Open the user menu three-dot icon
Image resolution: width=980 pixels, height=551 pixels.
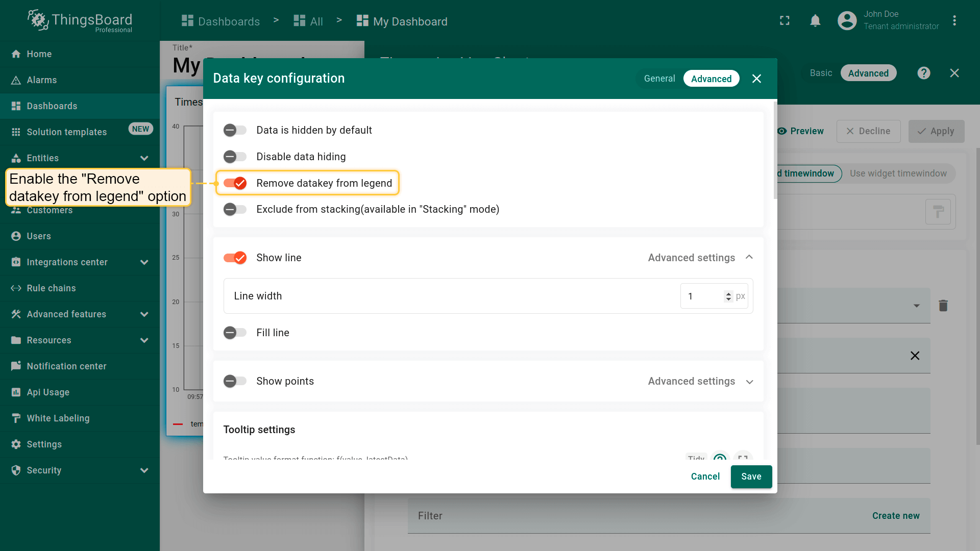954,20
